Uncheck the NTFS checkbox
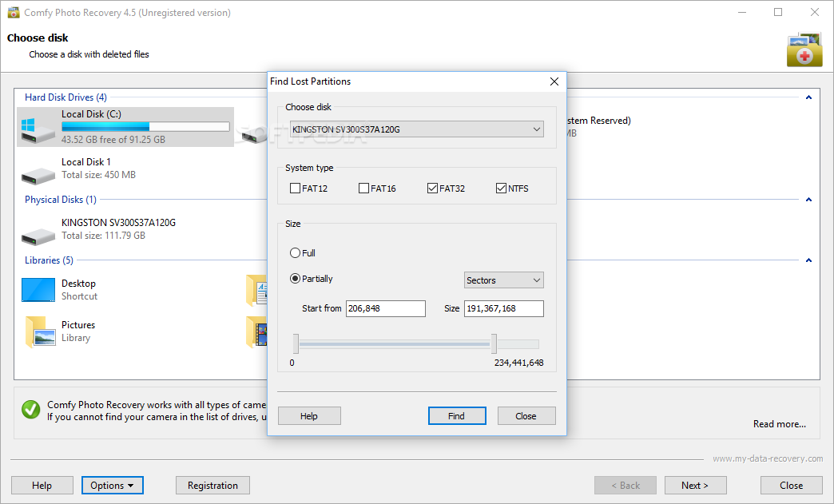The width and height of the screenshot is (834, 504). pos(501,189)
